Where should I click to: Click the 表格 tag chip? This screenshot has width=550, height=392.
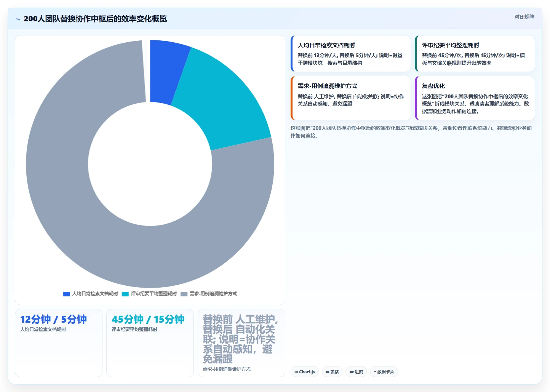(x=332, y=372)
